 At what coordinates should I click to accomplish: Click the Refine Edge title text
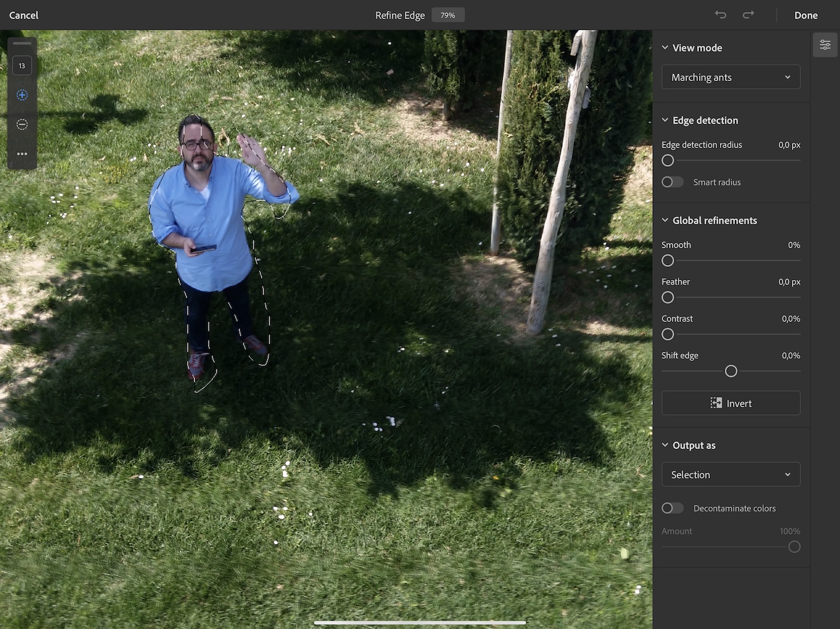point(400,15)
